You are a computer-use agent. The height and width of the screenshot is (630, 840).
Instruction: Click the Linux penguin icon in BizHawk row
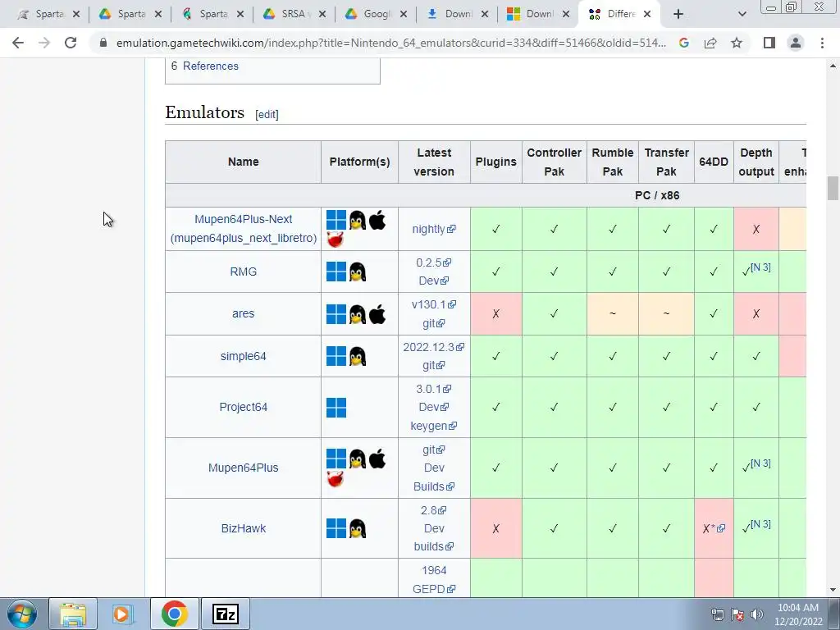tap(358, 529)
